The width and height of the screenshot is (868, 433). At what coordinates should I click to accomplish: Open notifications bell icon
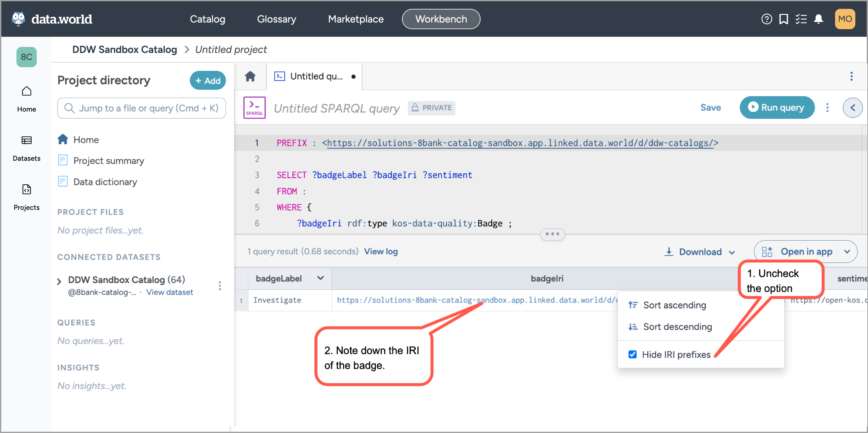tap(819, 19)
